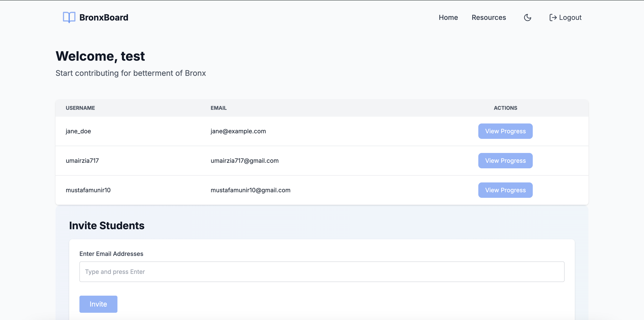
Task: Click the USERNAME column header
Action: pyautogui.click(x=80, y=108)
